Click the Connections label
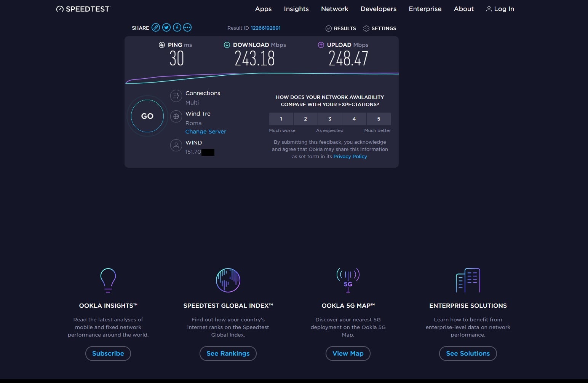The height and width of the screenshot is (383, 588). [203, 93]
